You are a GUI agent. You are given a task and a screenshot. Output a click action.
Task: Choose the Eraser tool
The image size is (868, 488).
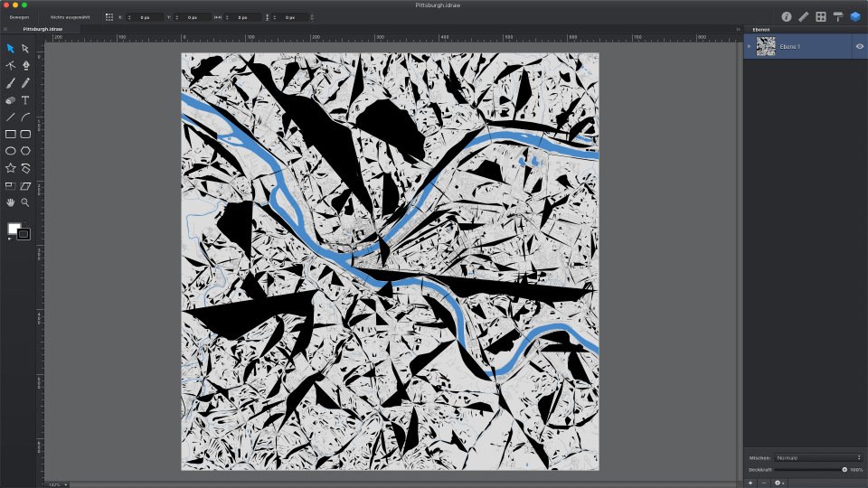click(11, 99)
